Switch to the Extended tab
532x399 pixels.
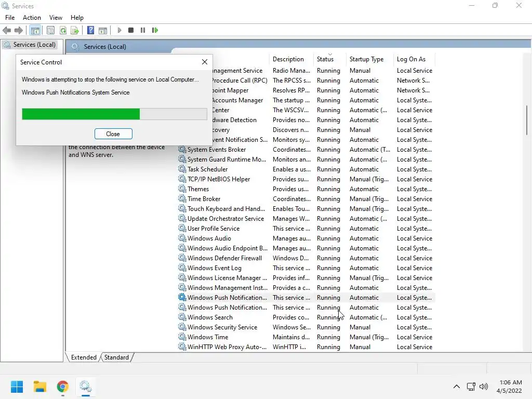(x=84, y=357)
